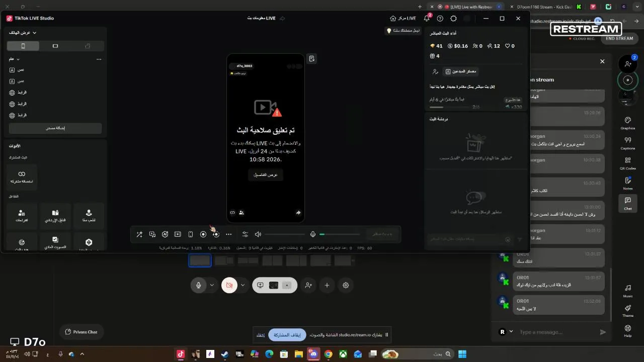Select the dual-screen layout option

(88, 46)
